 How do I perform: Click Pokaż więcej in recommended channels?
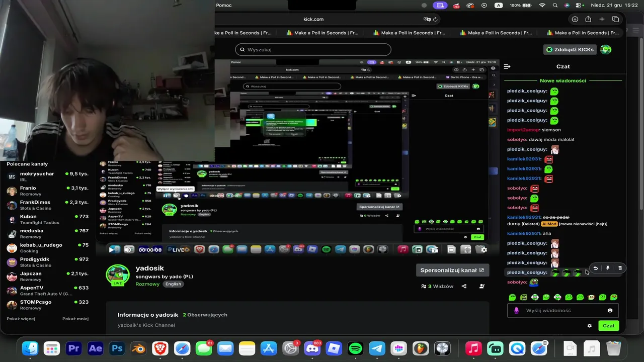pyautogui.click(x=21, y=319)
